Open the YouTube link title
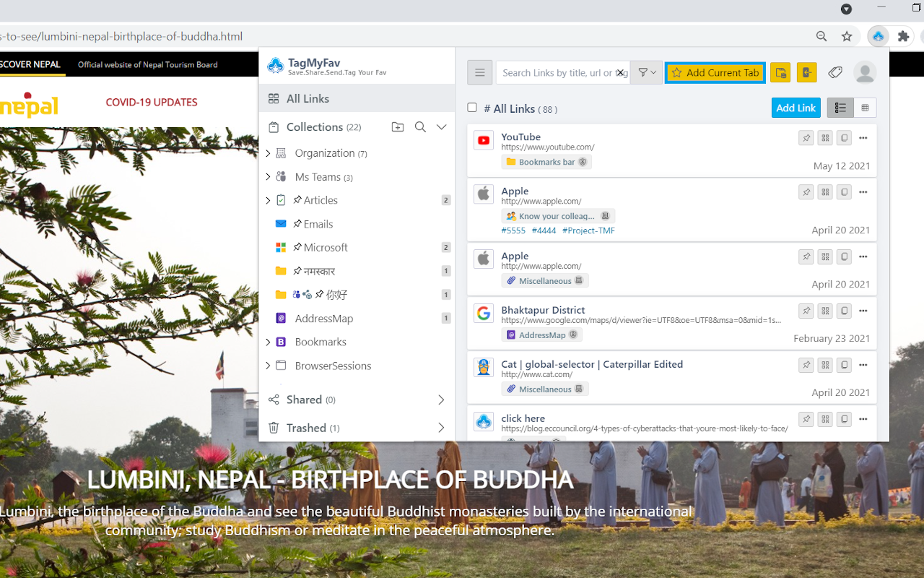This screenshot has height=578, width=924. [521, 137]
